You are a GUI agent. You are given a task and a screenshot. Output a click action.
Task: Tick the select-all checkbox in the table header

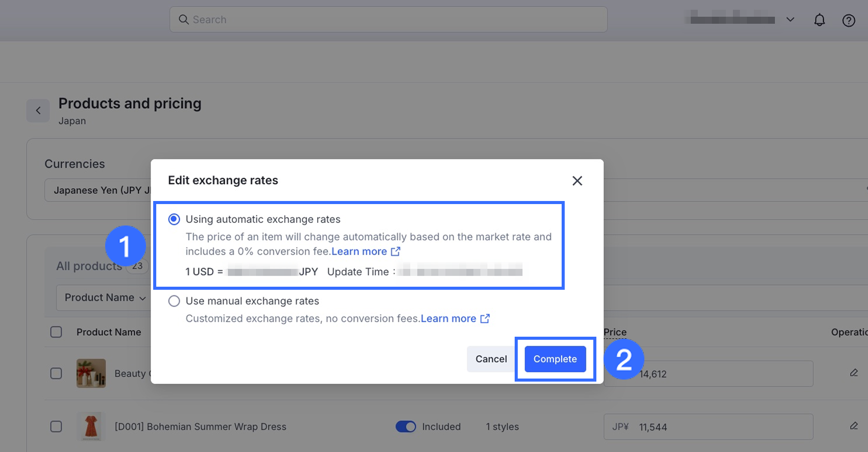[x=56, y=332]
